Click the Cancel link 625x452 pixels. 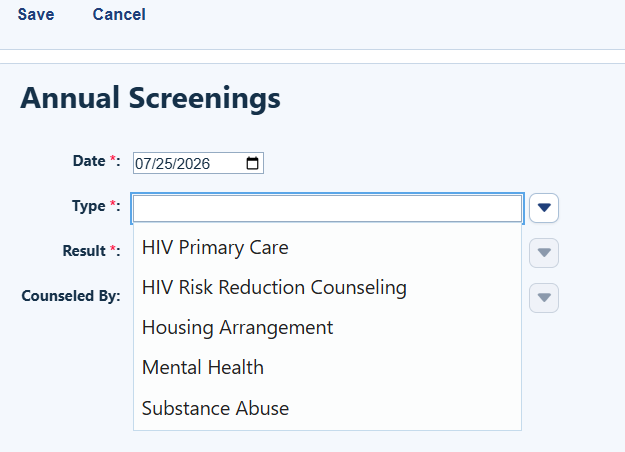click(x=119, y=15)
